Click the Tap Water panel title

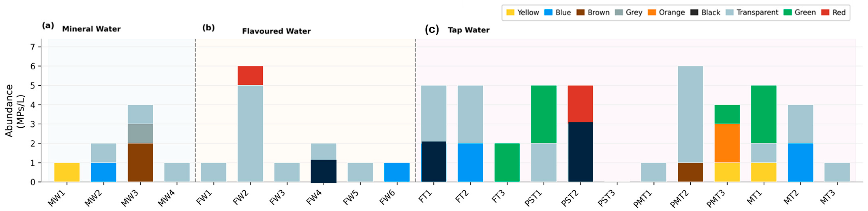coord(469,30)
